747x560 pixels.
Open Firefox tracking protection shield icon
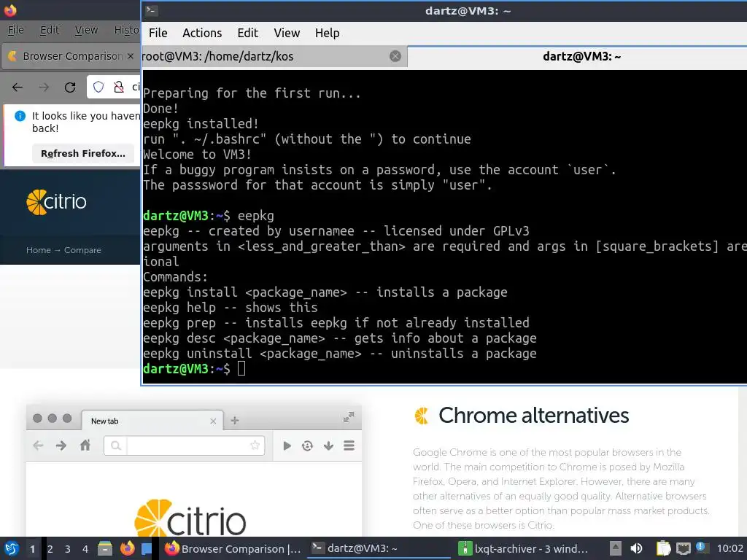point(98,87)
